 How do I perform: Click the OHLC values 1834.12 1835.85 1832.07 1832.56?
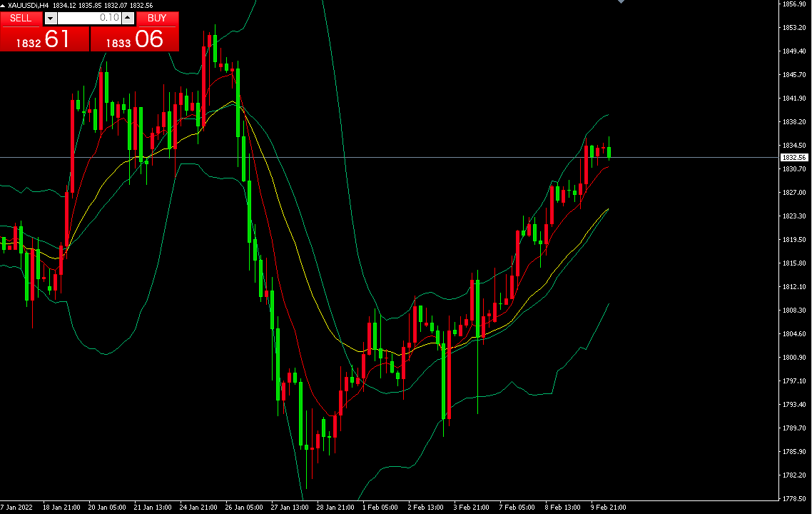103,5
